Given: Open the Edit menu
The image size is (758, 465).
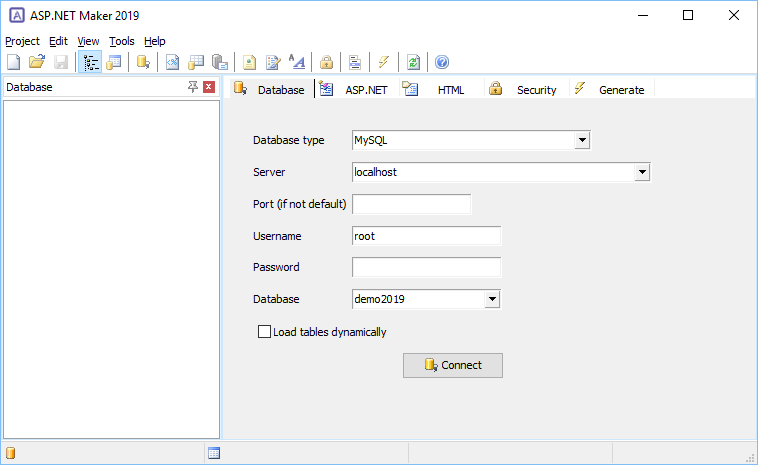Looking at the screenshot, I should tap(58, 41).
